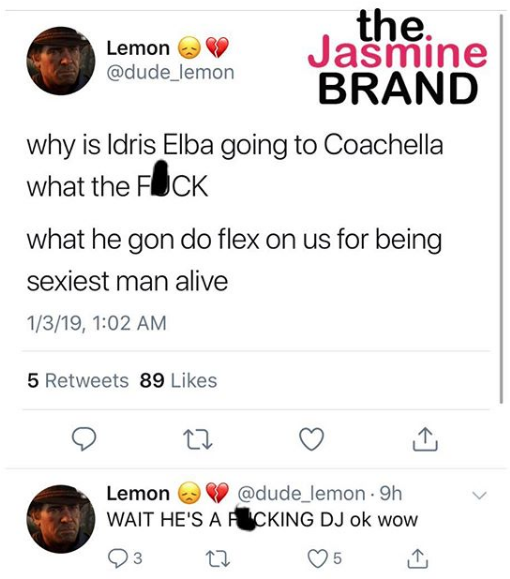Click the tweet timestamp 1/3/19, 1:02 AM
The width and height of the screenshot is (510, 579).
(97, 323)
